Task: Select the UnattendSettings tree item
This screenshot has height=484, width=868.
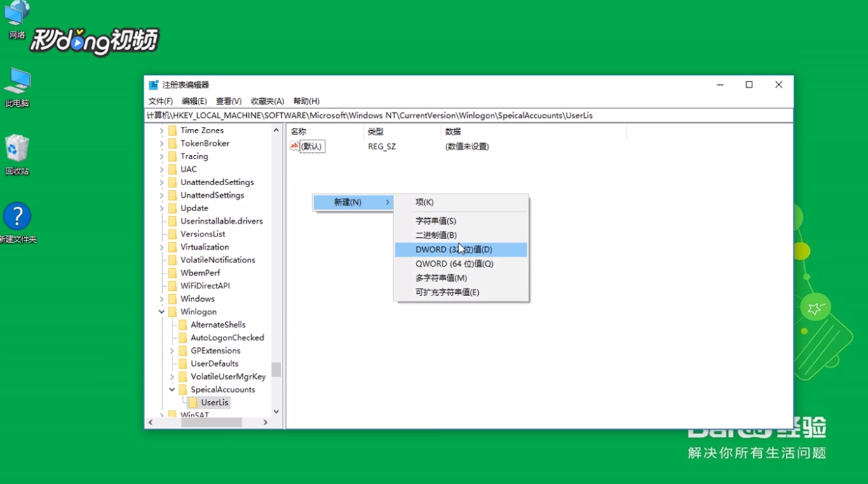Action: 212,195
